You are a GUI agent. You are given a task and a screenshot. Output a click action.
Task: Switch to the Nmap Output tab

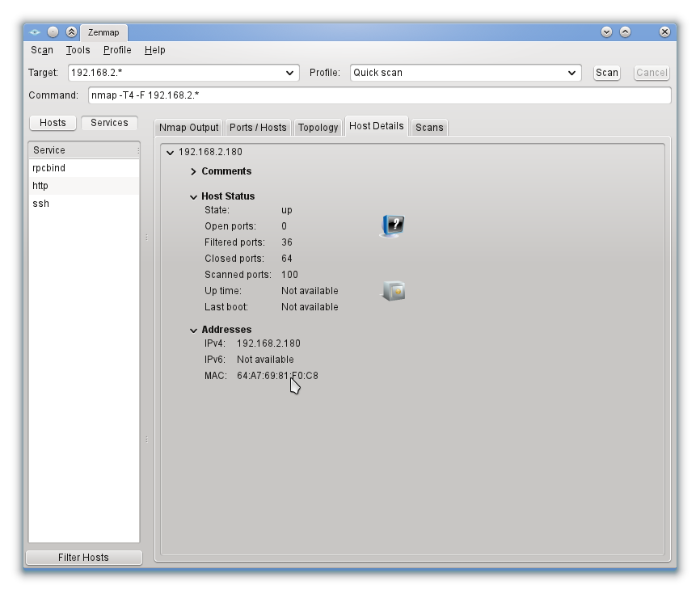coord(189,128)
